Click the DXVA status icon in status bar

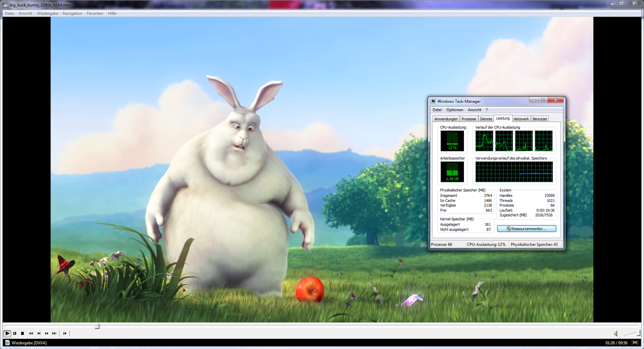8,343
